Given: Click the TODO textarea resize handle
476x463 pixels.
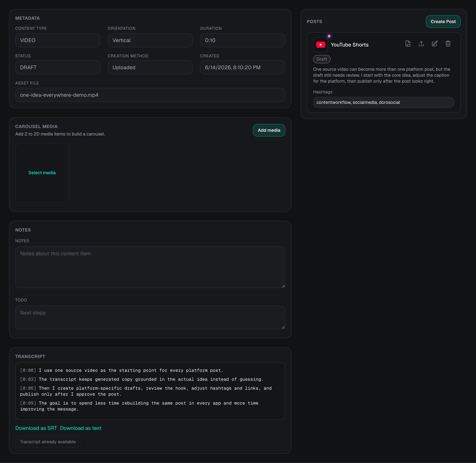Looking at the screenshot, I should pos(283,328).
